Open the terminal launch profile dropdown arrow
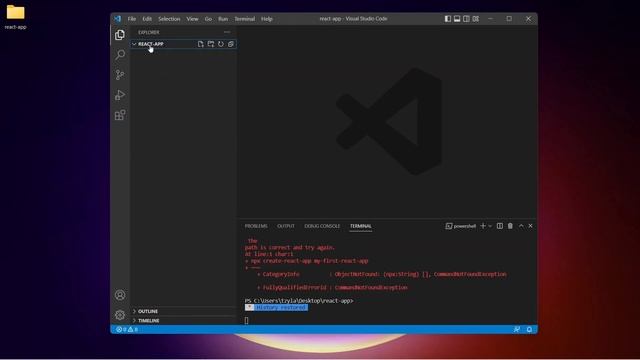The width and height of the screenshot is (640, 360). (x=490, y=226)
